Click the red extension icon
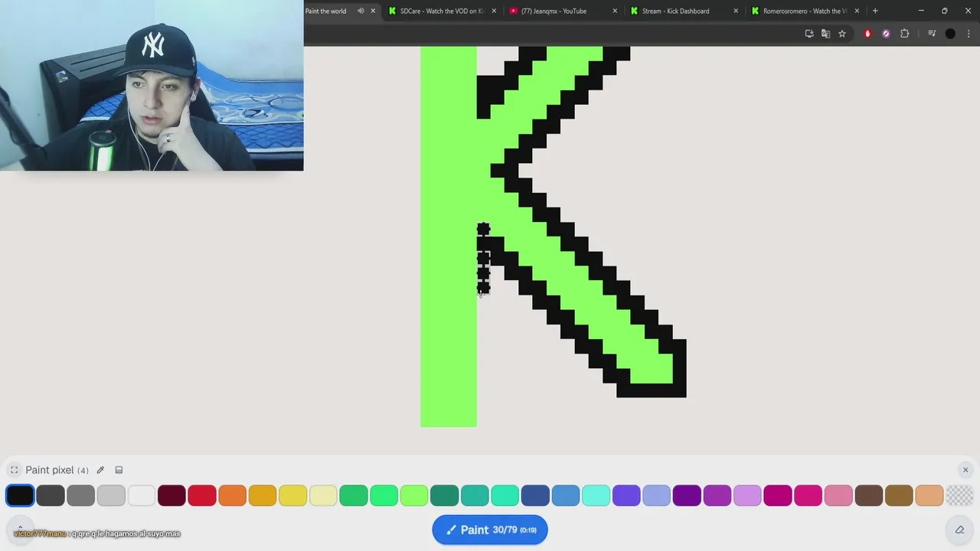The image size is (980, 551). tap(867, 34)
